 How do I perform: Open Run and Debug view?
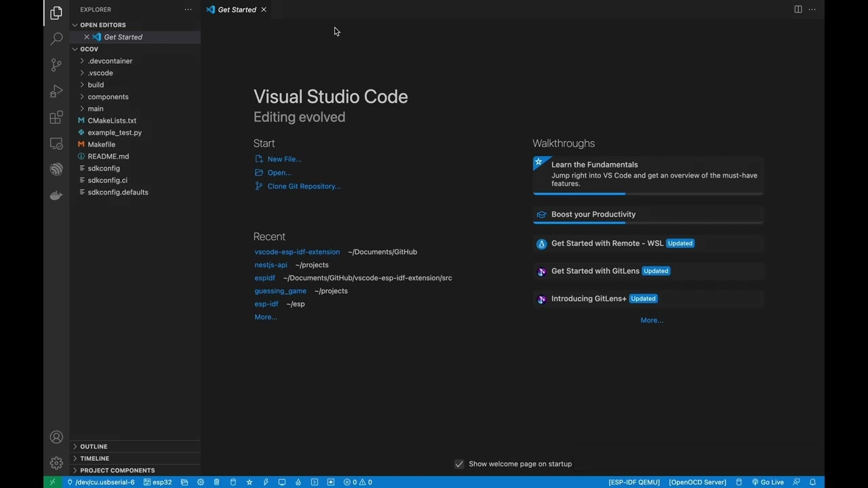[x=56, y=91]
